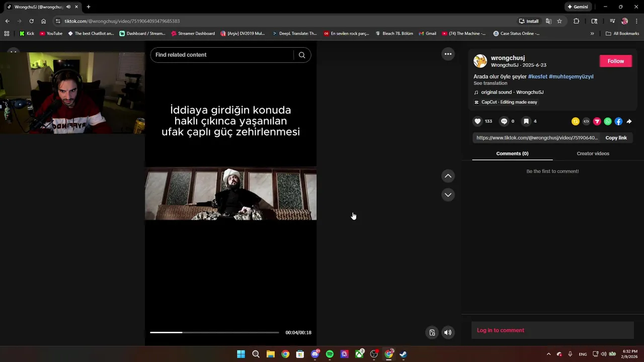The width and height of the screenshot is (644, 362).
Task: Open Steam from the taskbar
Action: click(403, 354)
